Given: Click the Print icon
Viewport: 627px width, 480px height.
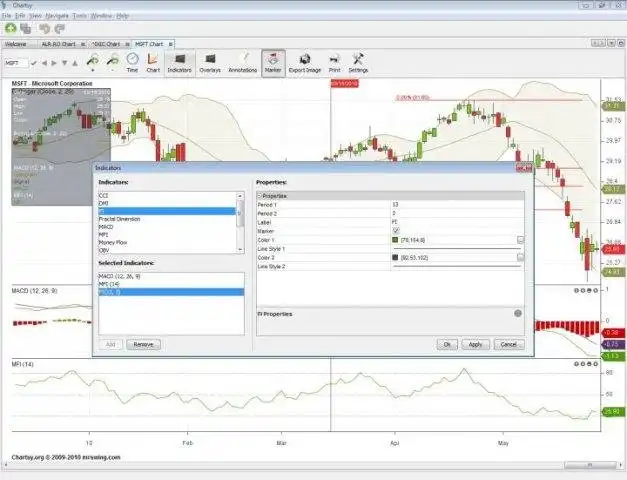Looking at the screenshot, I should [x=335, y=63].
